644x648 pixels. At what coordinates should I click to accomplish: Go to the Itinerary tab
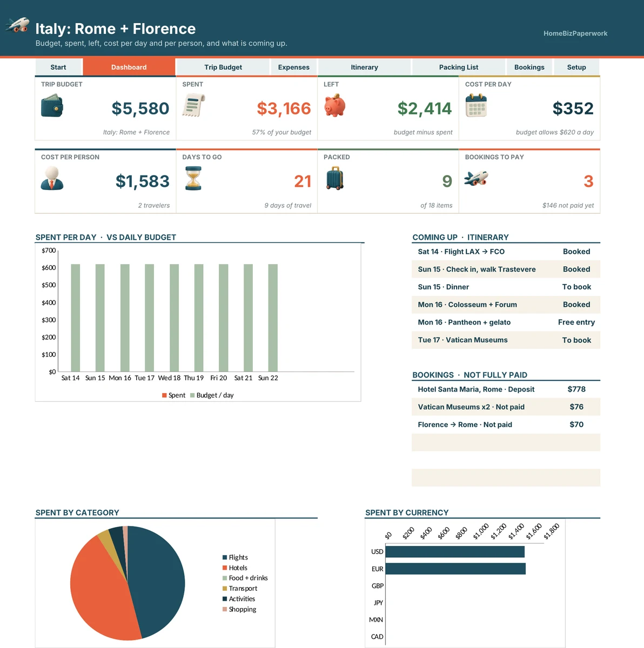tap(365, 67)
